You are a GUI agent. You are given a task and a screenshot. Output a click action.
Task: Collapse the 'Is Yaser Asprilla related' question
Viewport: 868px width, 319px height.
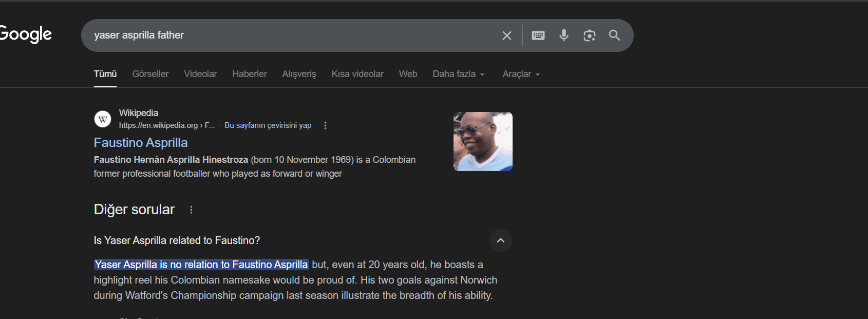(500, 240)
